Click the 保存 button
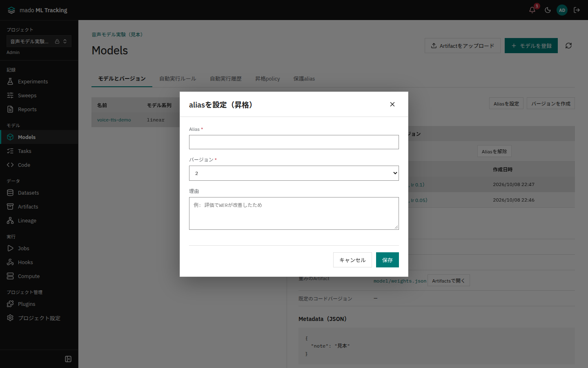Viewport: 588px width, 368px height. point(388,260)
